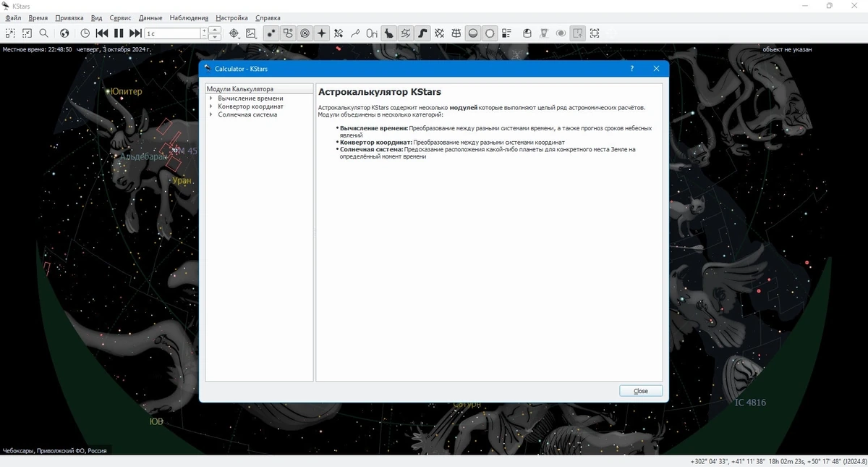Select Вычисление времени in module tree

[250, 98]
